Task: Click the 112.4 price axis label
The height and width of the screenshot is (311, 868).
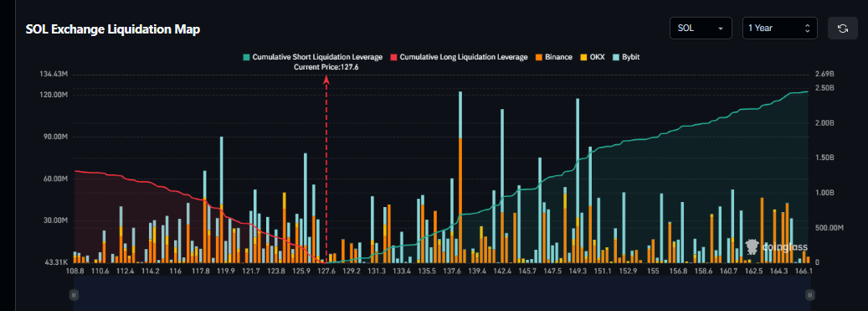Action: [x=126, y=271]
